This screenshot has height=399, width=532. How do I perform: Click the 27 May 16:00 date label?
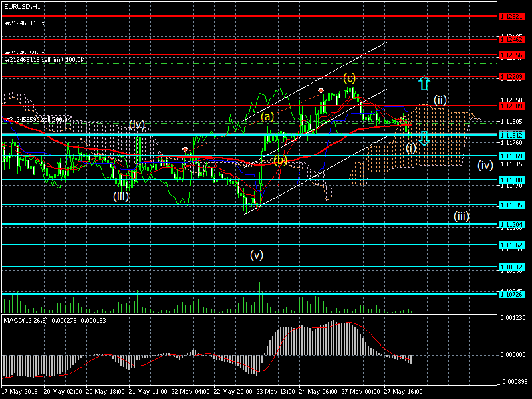[404, 392]
